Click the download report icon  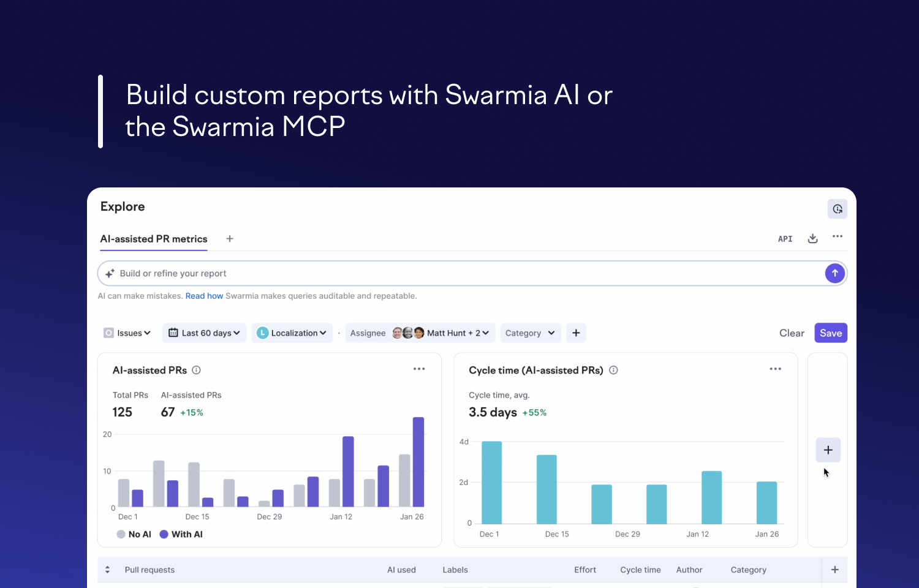812,238
